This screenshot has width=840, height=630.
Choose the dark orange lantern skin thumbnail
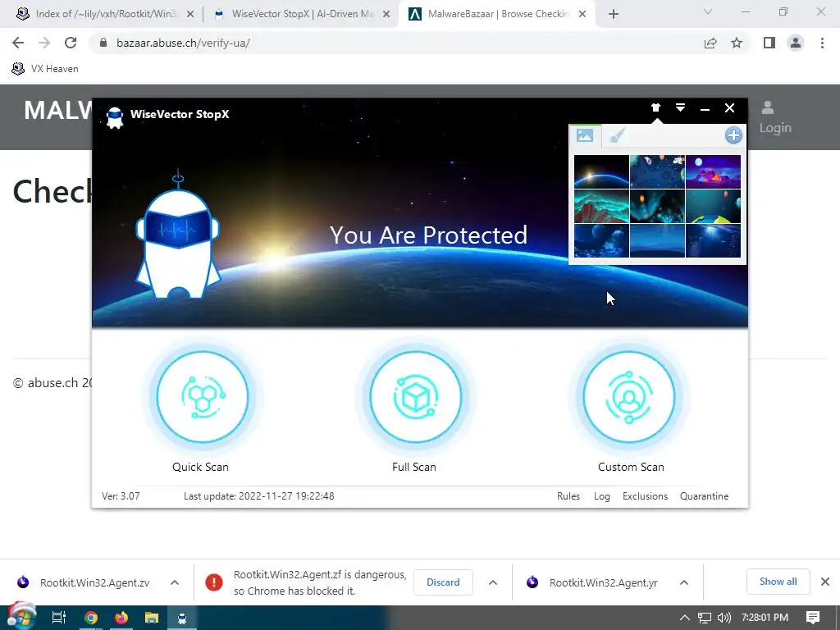(657, 206)
